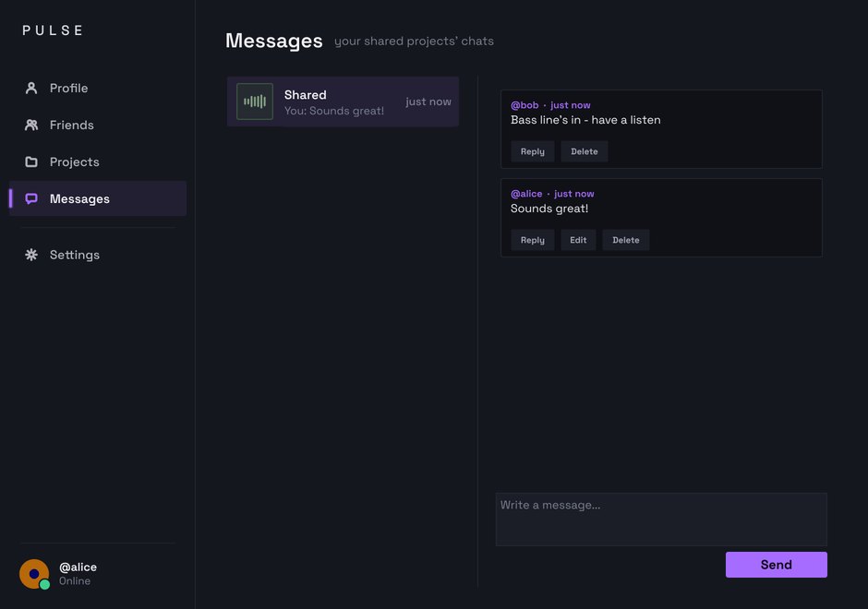Edit the Sounds great message
The height and width of the screenshot is (609, 868).
(x=578, y=240)
